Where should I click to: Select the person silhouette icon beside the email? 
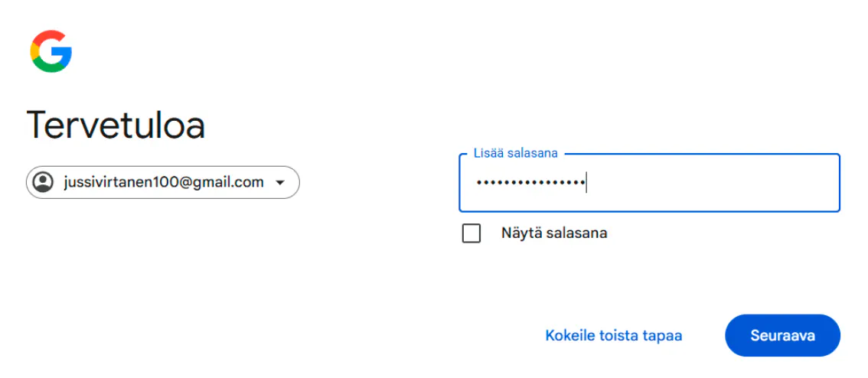pyautogui.click(x=44, y=182)
